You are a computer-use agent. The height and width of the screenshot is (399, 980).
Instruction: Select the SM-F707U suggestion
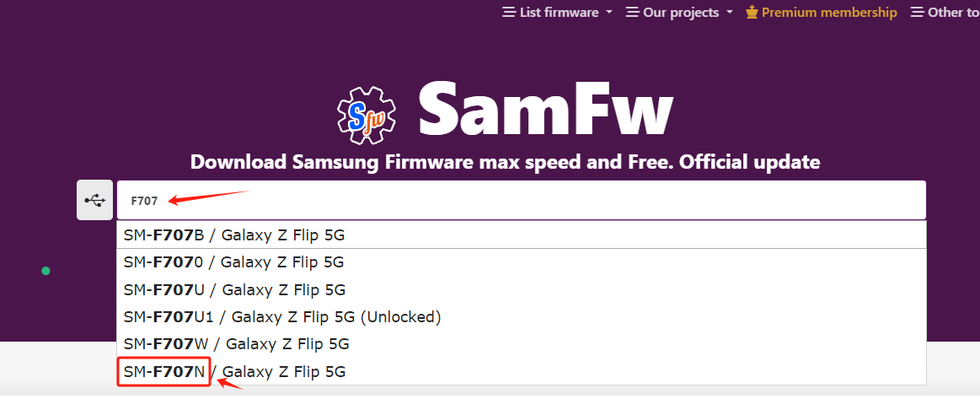[x=522, y=289]
